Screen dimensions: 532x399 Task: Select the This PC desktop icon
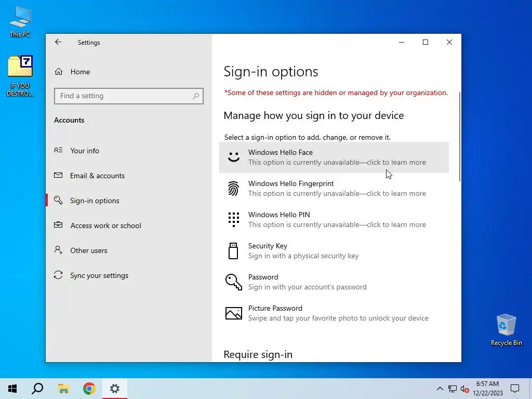20,22
